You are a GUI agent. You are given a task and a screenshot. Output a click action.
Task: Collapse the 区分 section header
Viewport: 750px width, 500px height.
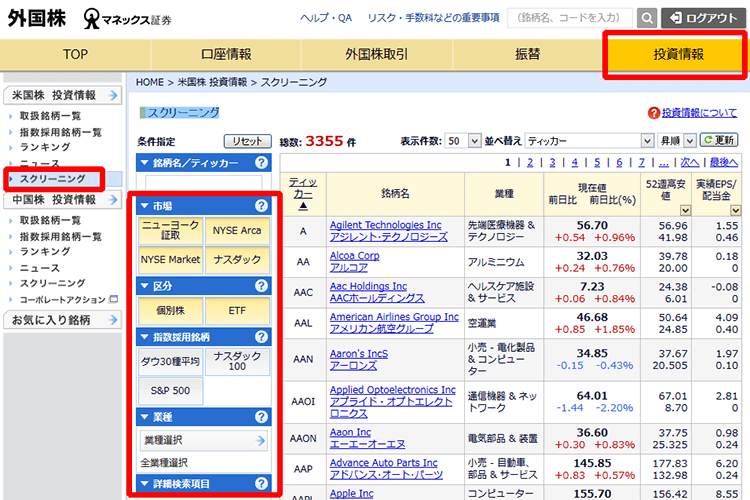204,286
